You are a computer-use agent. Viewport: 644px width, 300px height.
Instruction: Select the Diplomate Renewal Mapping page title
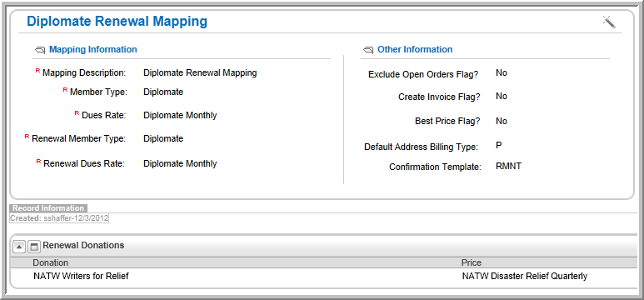tap(117, 22)
